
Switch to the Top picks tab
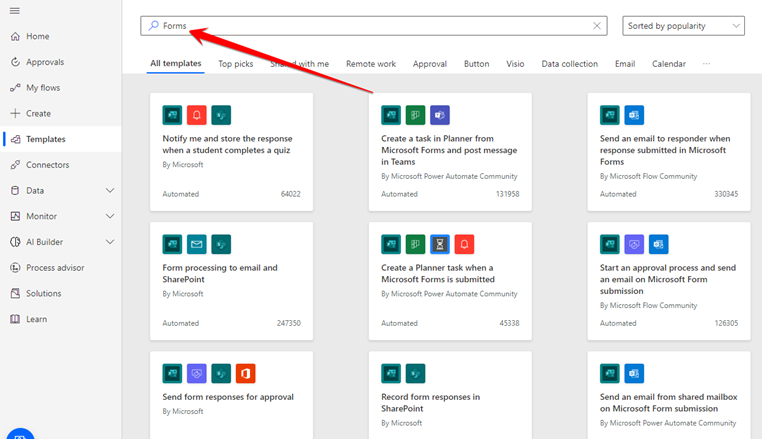236,64
